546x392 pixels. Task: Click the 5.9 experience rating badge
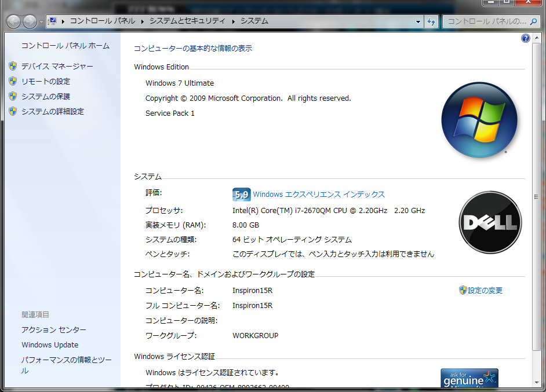(x=241, y=195)
